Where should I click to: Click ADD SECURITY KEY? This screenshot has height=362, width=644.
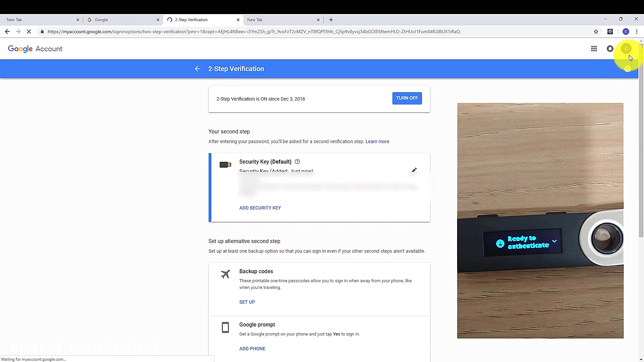point(260,208)
